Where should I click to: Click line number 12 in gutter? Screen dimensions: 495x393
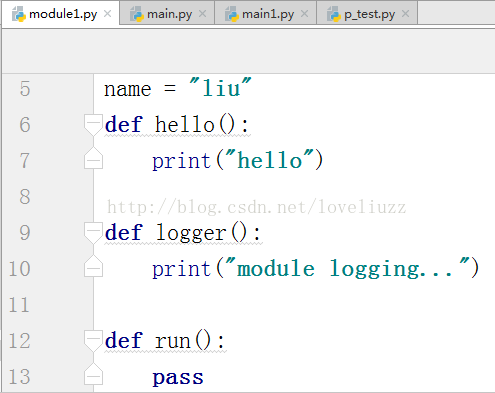tap(20, 341)
